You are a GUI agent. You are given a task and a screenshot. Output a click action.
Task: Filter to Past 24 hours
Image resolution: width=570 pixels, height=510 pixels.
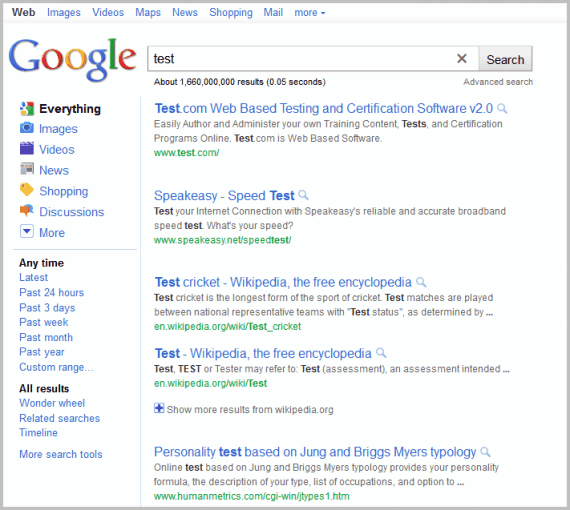point(52,292)
